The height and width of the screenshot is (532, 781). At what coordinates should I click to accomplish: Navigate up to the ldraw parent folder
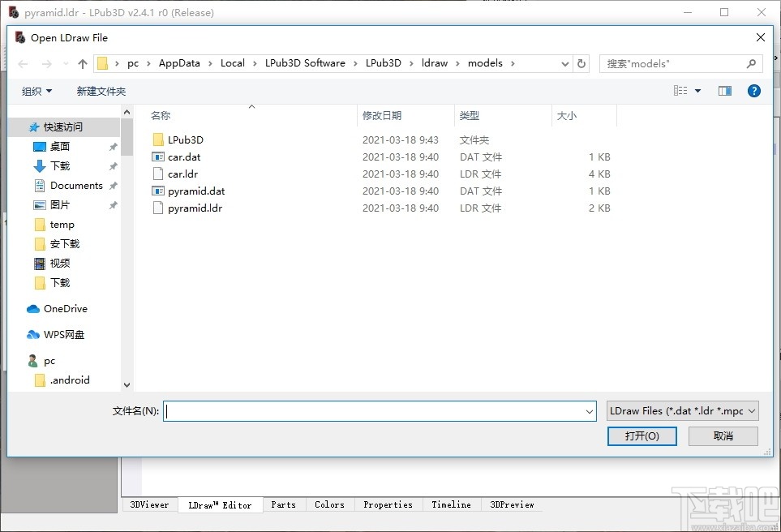(x=83, y=62)
